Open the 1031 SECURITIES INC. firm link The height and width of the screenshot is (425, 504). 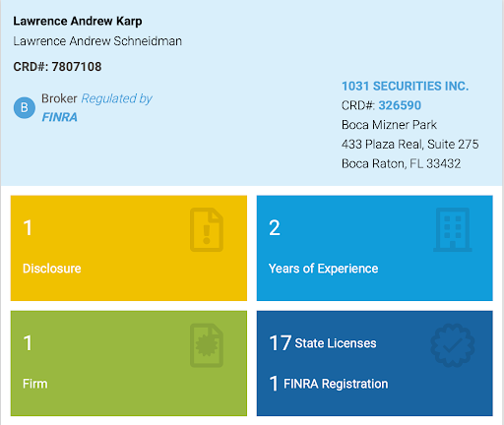coord(405,86)
